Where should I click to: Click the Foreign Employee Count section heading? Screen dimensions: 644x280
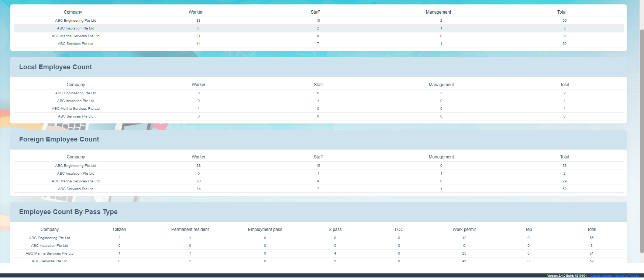tap(59, 139)
